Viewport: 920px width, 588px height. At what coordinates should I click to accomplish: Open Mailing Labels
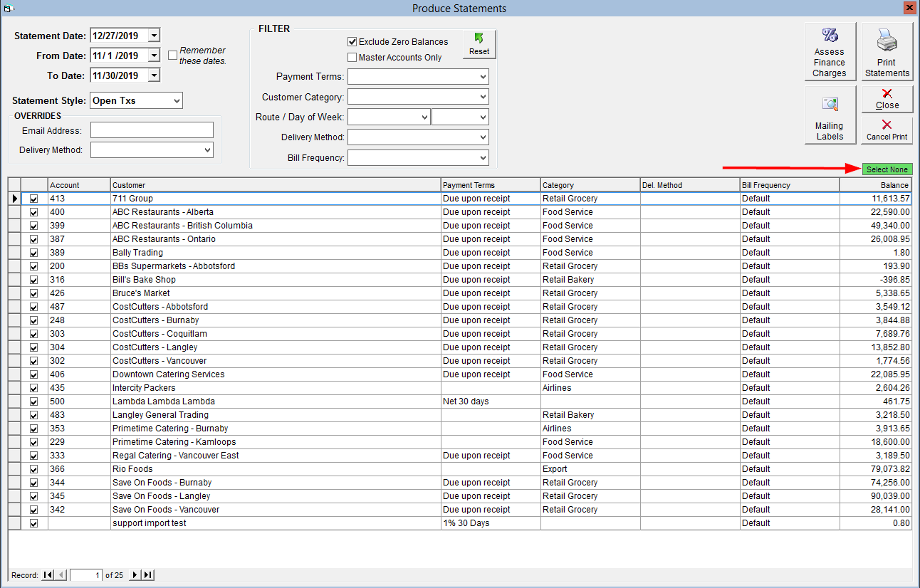(830, 115)
